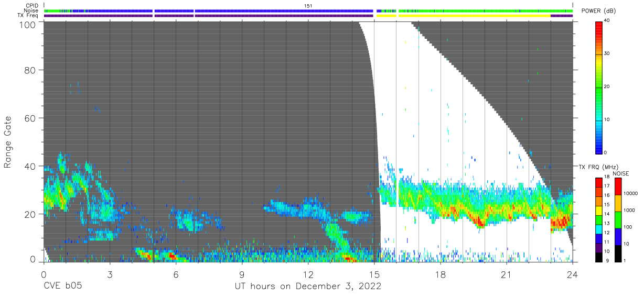Click the CVE b05 radar beam label

[x=62, y=287]
